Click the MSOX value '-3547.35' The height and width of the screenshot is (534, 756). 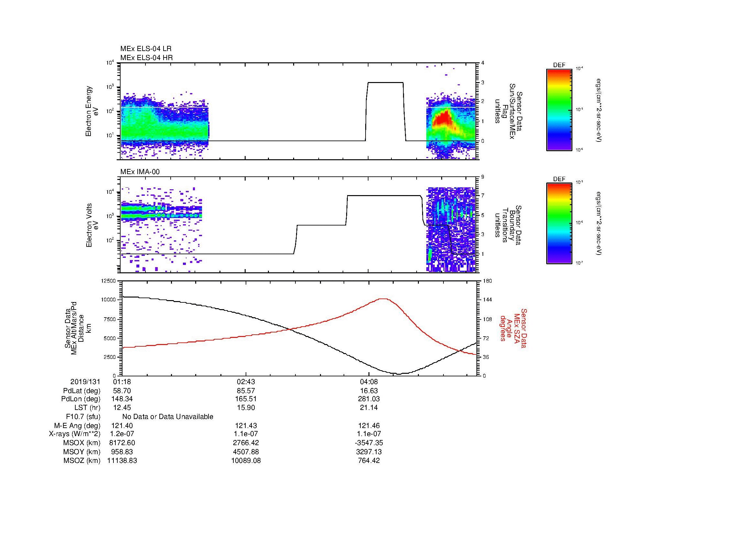click(x=369, y=443)
